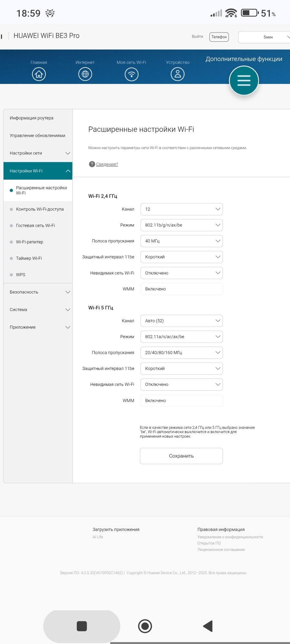Open the 5мин timeout dropdown
This screenshot has width=290, height=644.
264,37
